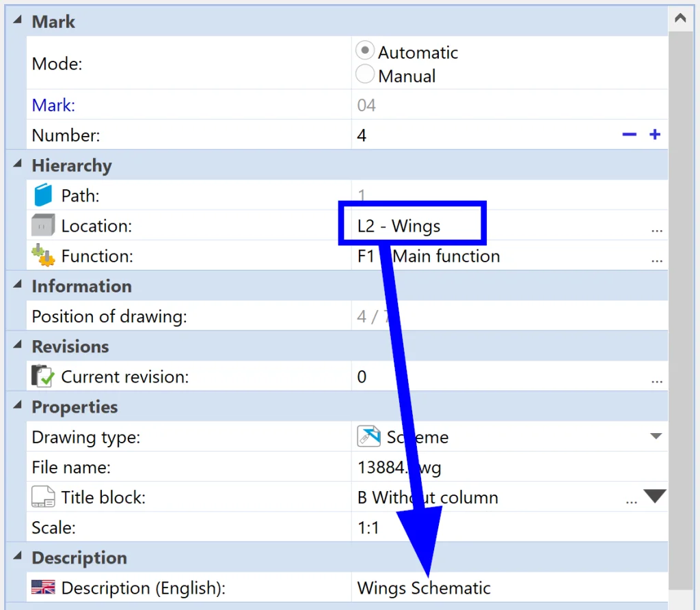Collapse the Properties section
Viewport: 700px width, 610px height.
tap(17, 406)
